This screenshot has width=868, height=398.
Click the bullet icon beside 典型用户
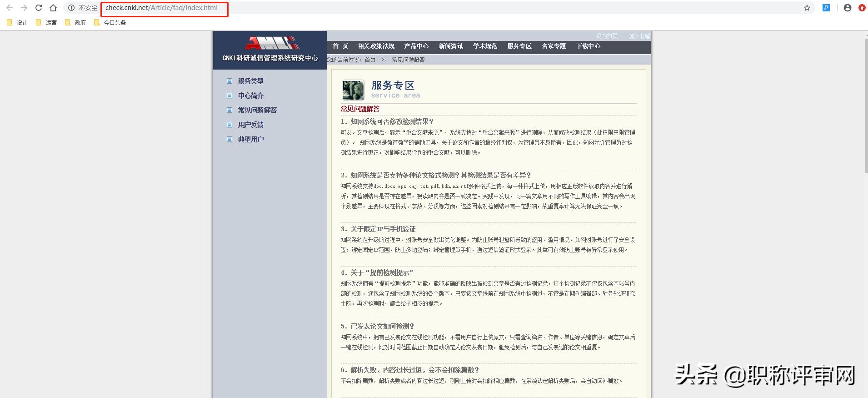(229, 139)
